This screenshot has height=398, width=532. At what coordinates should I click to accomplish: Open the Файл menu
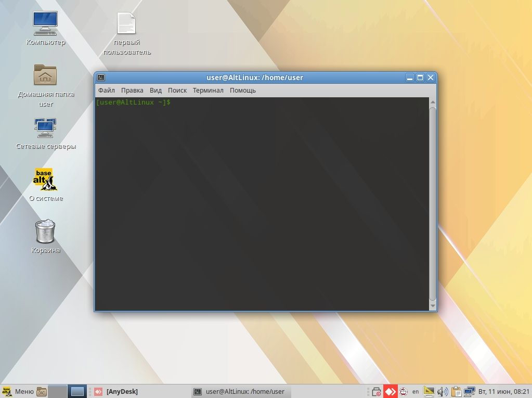pos(106,90)
